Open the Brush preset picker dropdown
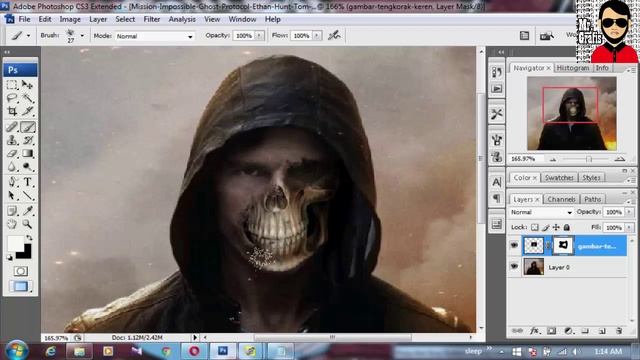Viewport: 640px width, 360px height. [x=82, y=36]
